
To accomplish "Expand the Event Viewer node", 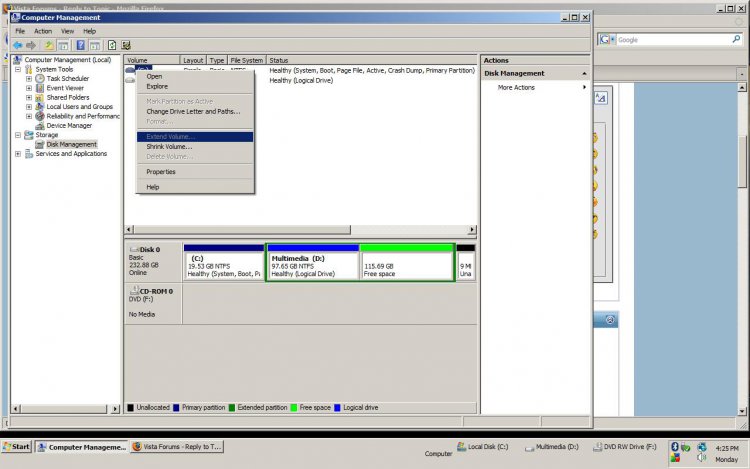I will [x=29, y=88].
